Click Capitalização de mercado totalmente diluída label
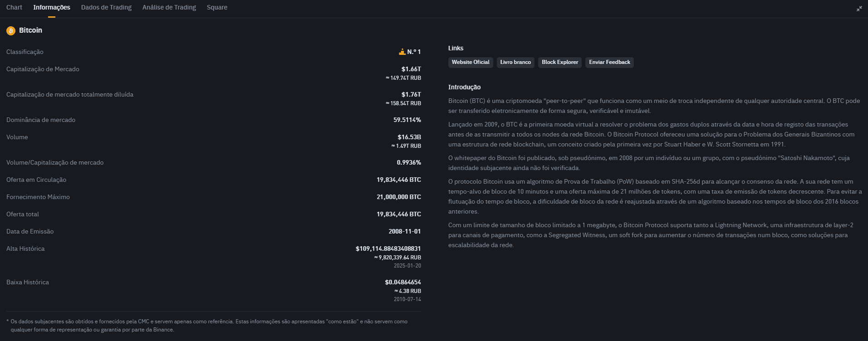The image size is (868, 341). [70, 94]
